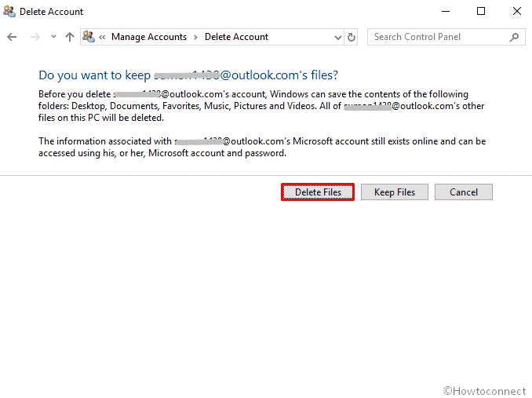This screenshot has width=532, height=398.
Task: Click the 'files on this PC will be deleted.' line
Action: (x=101, y=118)
